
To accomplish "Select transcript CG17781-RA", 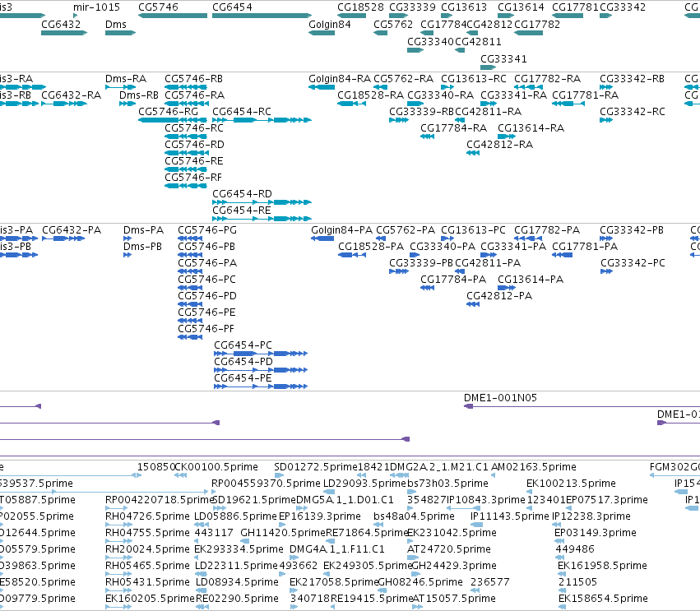I will [x=568, y=104].
